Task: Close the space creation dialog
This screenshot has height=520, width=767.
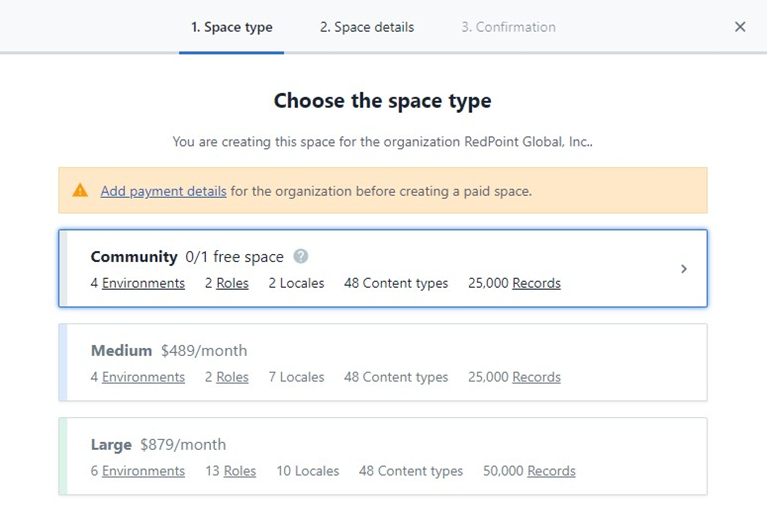Action: tap(740, 27)
